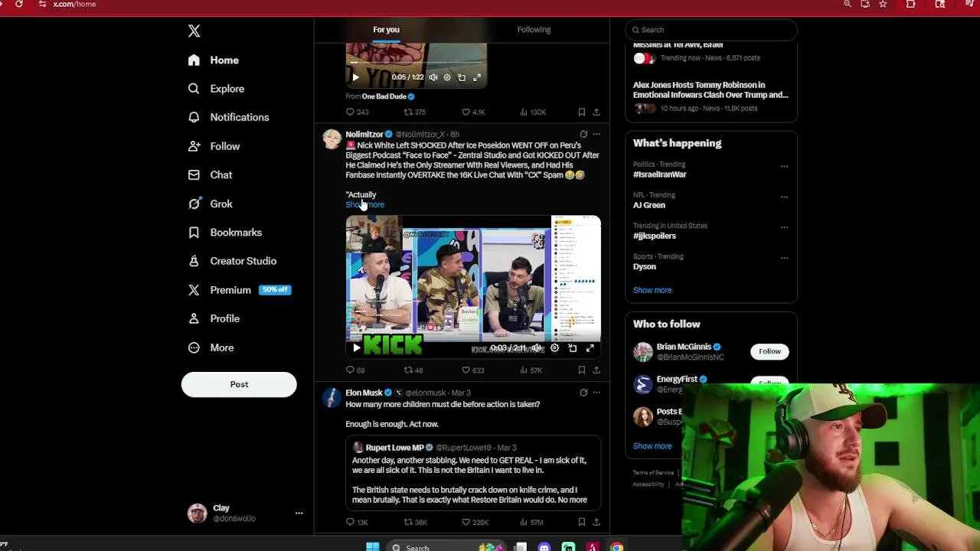This screenshot has height=551, width=980.
Task: Fullscreen the Kick podcast video
Action: tap(590, 348)
